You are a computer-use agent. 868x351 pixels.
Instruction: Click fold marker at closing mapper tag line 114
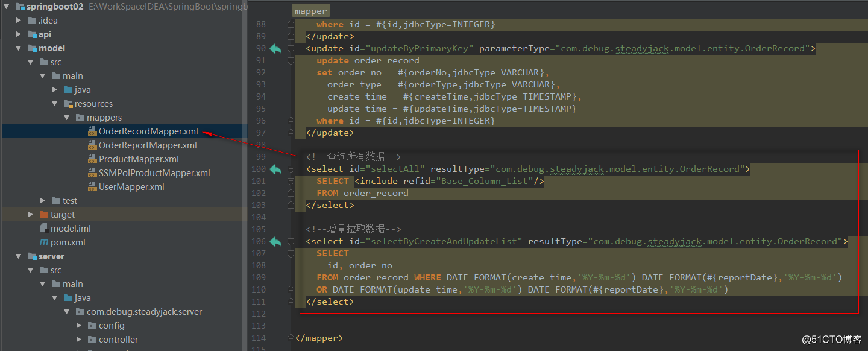[291, 338]
